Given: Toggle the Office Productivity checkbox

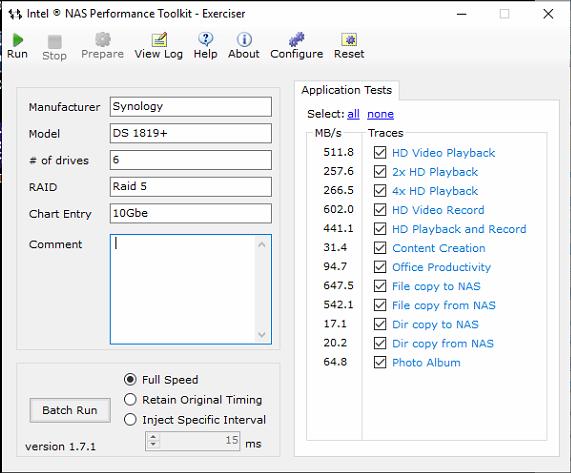Looking at the screenshot, I should tap(380, 267).
